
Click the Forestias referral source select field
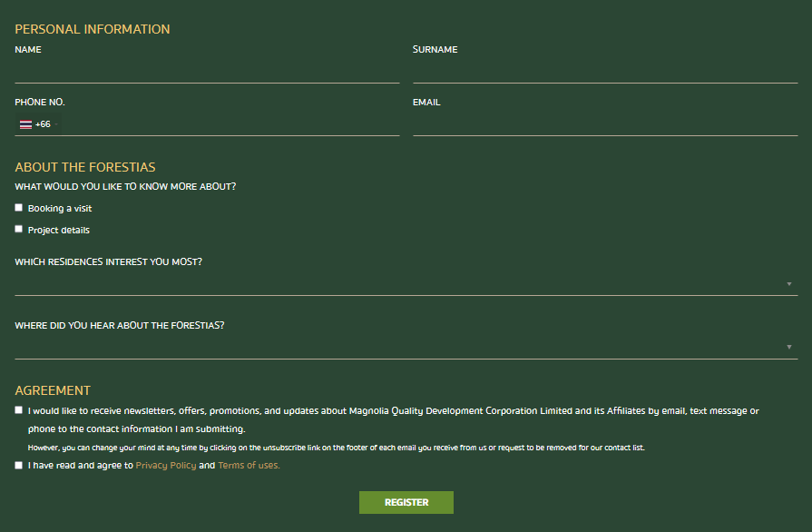(x=406, y=347)
